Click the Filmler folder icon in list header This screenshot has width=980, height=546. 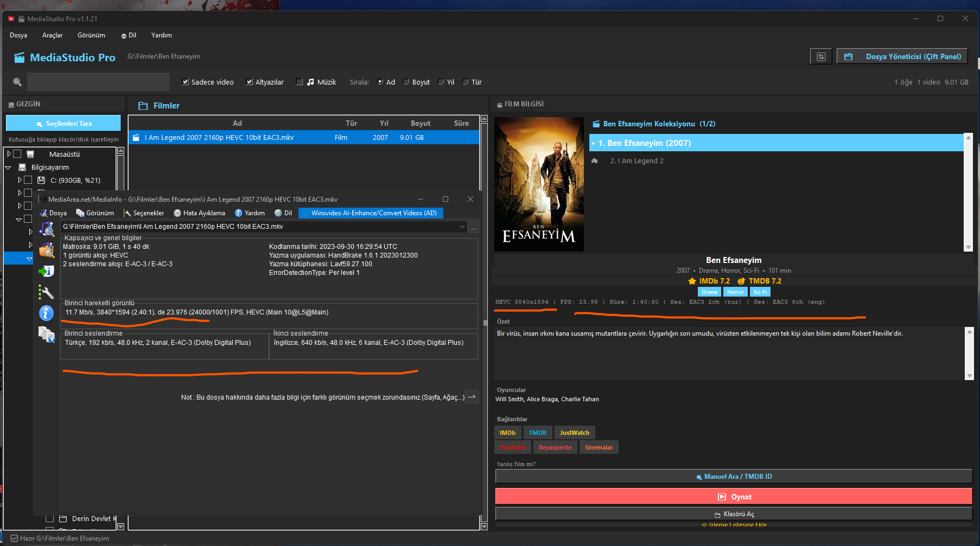(143, 106)
